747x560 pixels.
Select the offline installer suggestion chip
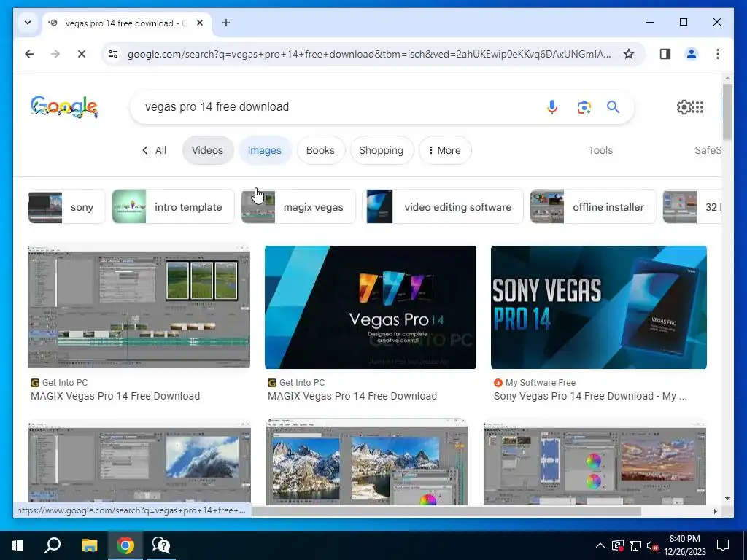coord(592,206)
